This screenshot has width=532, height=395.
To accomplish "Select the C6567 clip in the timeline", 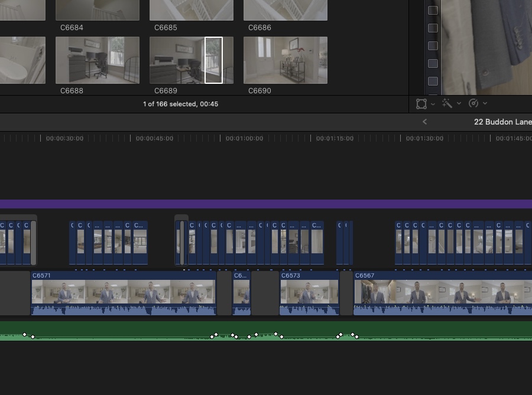I will (443, 293).
